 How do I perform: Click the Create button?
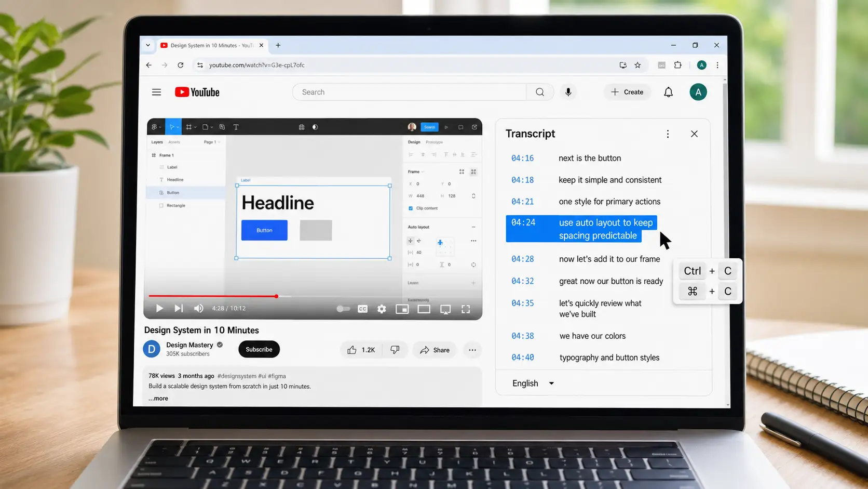(627, 92)
